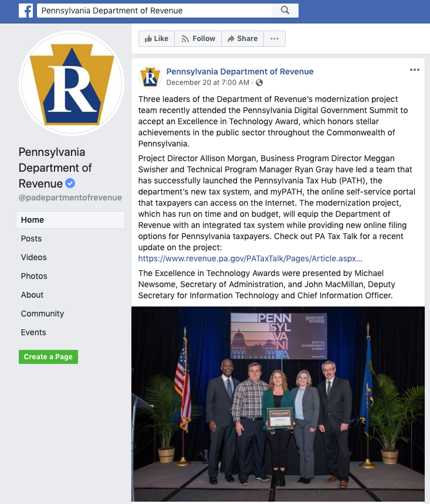Click the public globe icon on post
This screenshot has height=504, width=430.
(259, 83)
